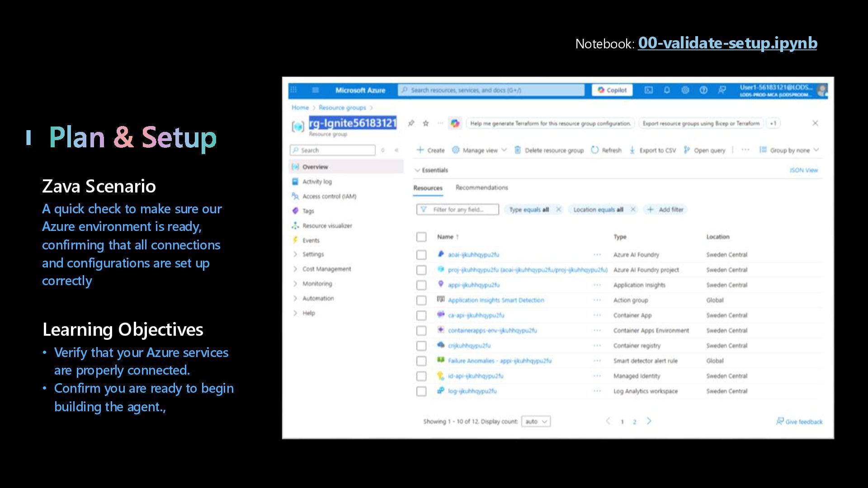Open the Group by none dropdown
The image size is (868, 488).
pyautogui.click(x=789, y=150)
